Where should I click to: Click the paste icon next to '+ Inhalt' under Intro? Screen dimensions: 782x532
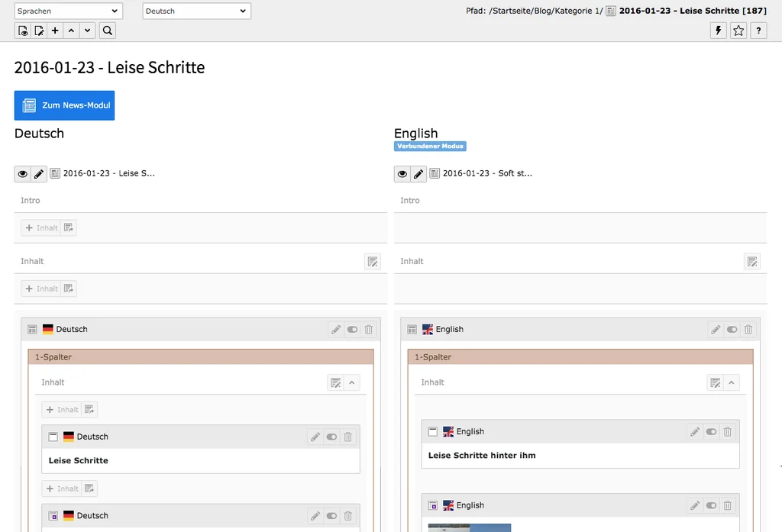click(x=68, y=227)
